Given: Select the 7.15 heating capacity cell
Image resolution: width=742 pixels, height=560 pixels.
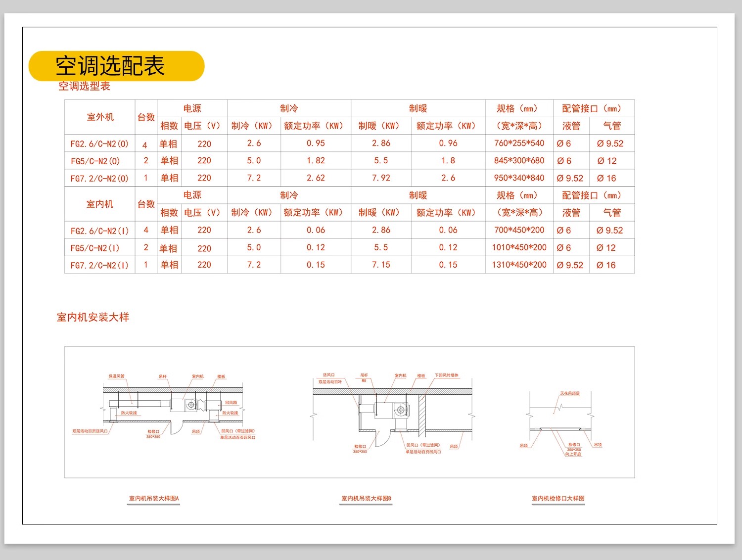Looking at the screenshot, I should coord(381,265).
